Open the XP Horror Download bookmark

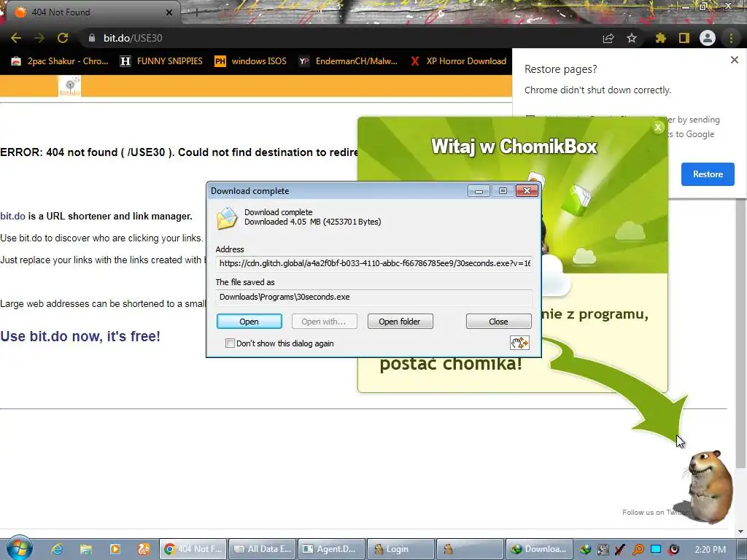pos(458,61)
